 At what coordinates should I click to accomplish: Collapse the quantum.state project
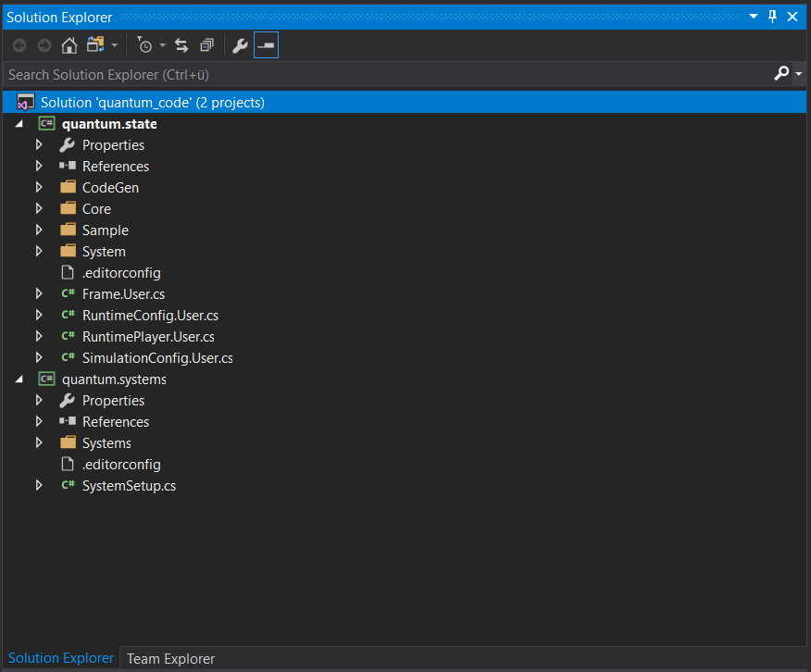tap(19, 123)
